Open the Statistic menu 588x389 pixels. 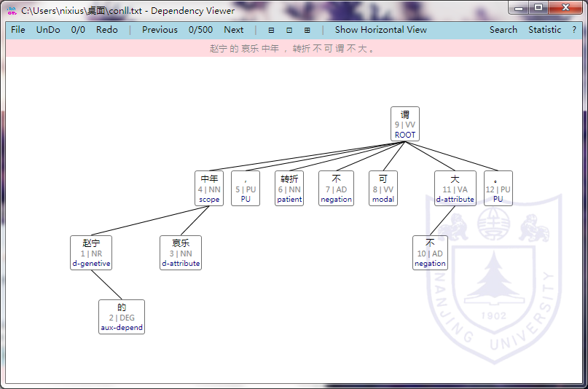544,30
